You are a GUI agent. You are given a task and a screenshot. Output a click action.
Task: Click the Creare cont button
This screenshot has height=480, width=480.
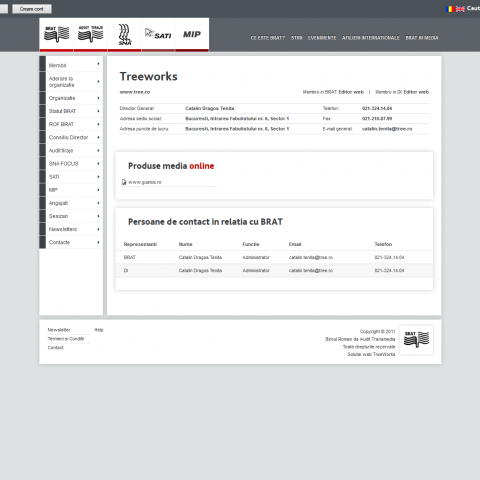[x=32, y=9]
